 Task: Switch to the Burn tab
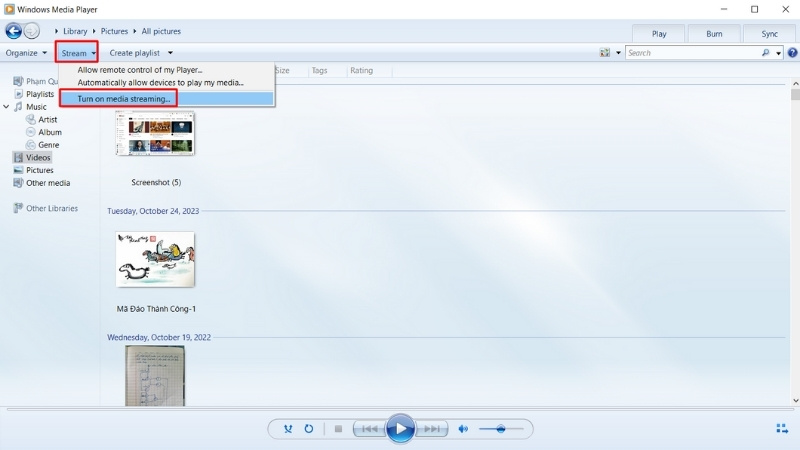[x=714, y=34]
